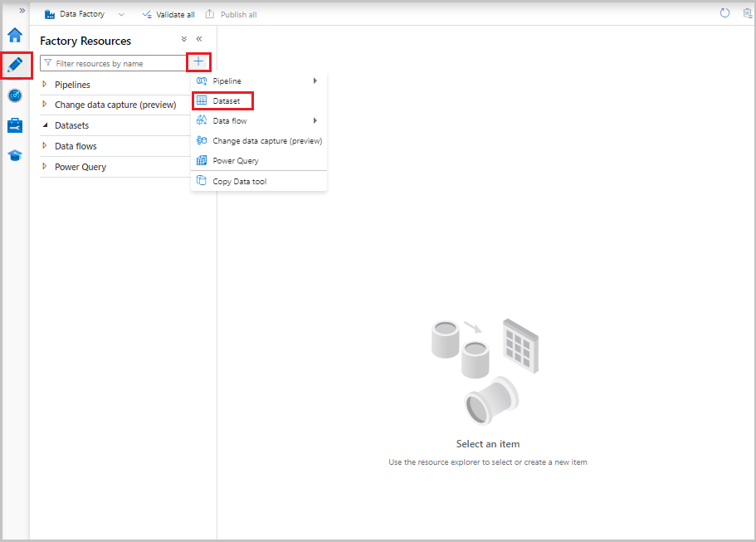Expand the Pipelines tree node
The width and height of the screenshot is (756, 542).
(x=44, y=85)
